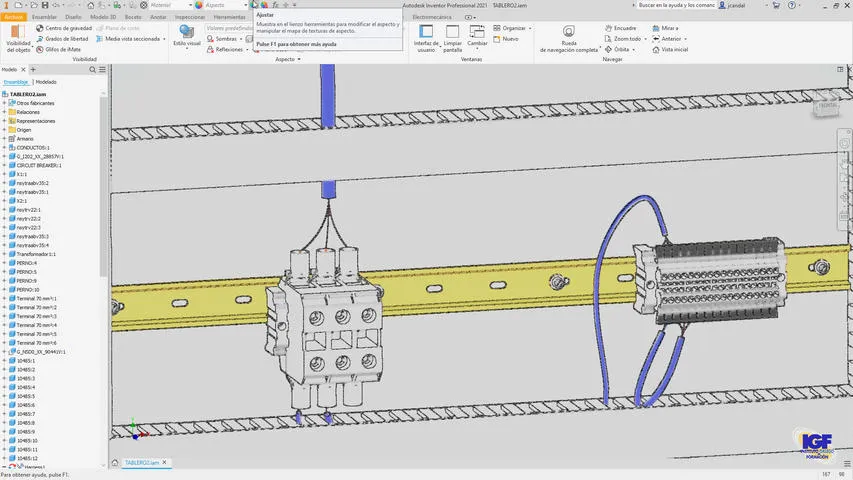Toggle Sombras shadows option
Screen dimensions: 853x480
pyautogui.click(x=222, y=39)
